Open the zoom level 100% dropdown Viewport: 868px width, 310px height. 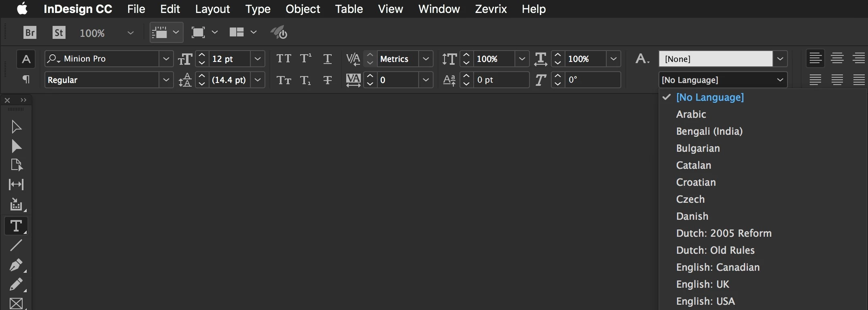[130, 33]
